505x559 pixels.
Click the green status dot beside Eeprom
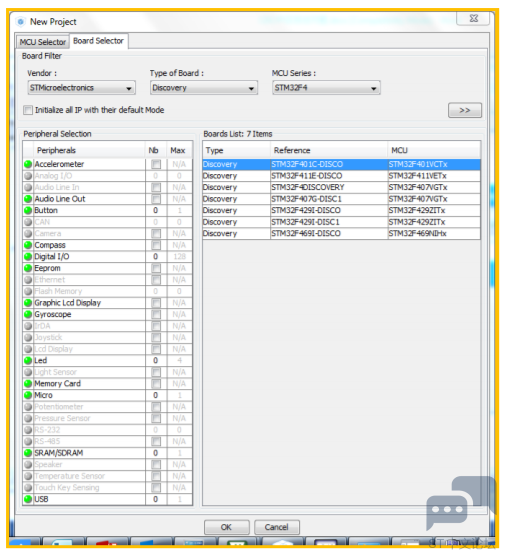(x=28, y=268)
